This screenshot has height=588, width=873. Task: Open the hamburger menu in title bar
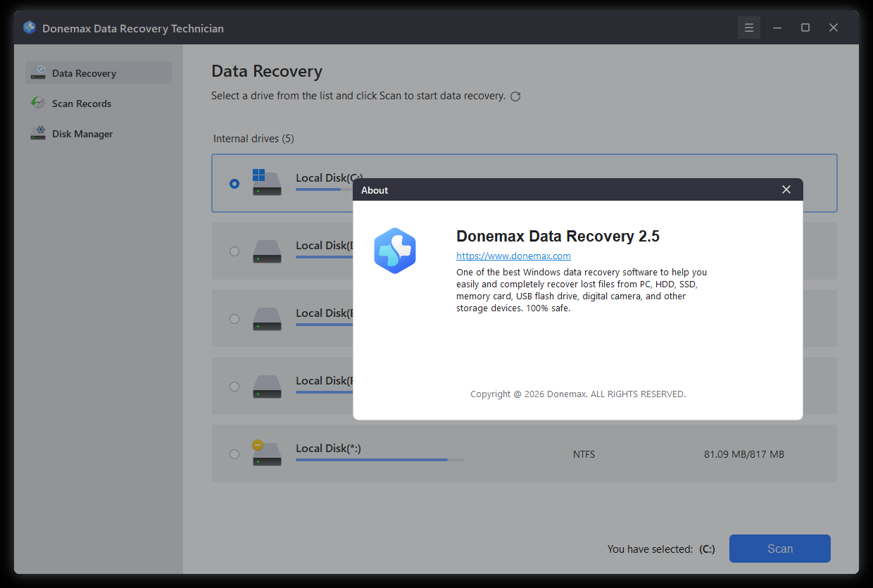pos(749,27)
